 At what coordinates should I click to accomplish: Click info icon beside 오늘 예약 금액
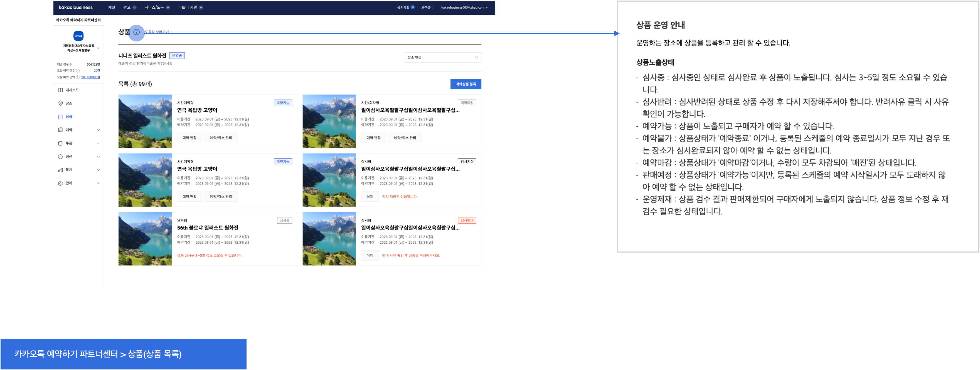pyautogui.click(x=78, y=77)
